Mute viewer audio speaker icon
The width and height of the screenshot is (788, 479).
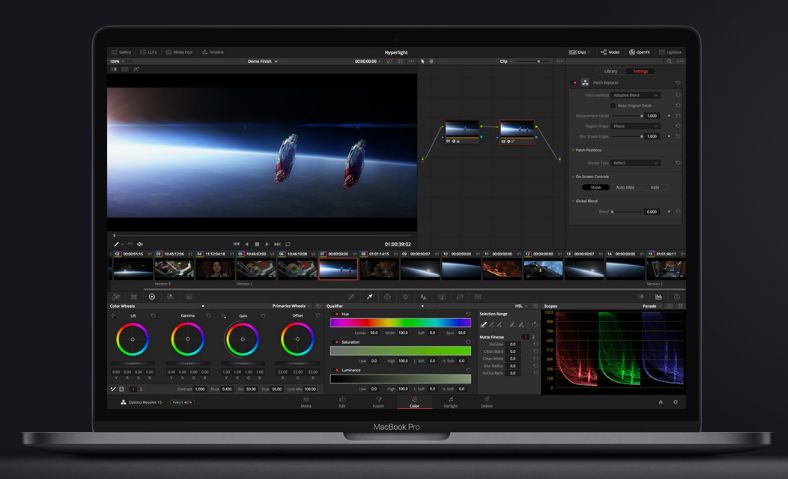tap(140, 244)
